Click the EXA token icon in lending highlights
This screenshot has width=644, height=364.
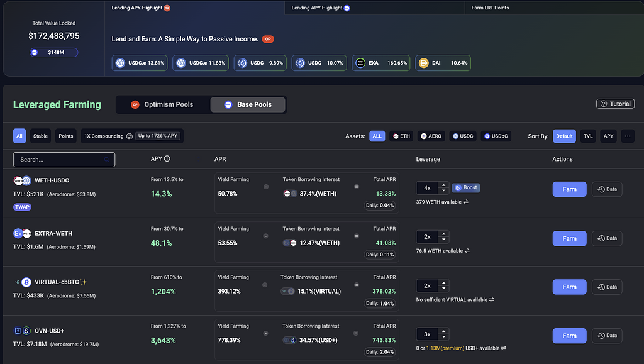coord(360,63)
